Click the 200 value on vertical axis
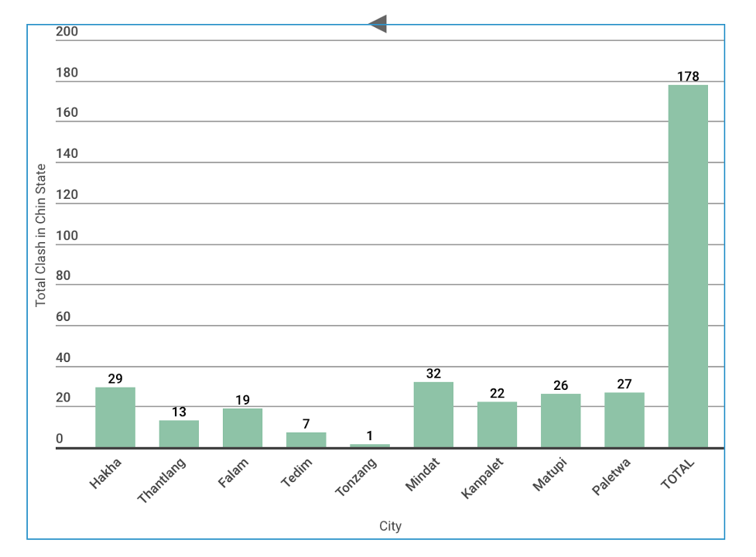 (67, 32)
